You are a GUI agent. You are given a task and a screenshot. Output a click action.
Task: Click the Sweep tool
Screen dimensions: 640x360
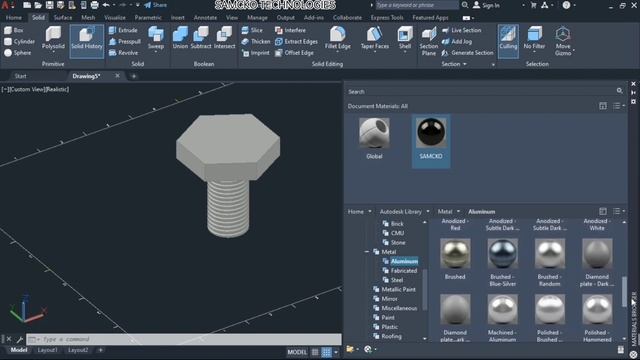[x=156, y=38]
